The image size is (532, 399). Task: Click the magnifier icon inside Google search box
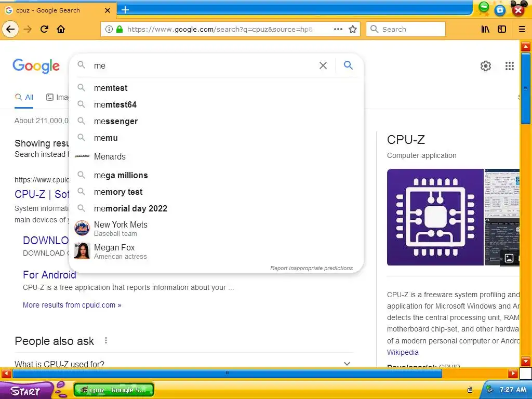pos(81,65)
